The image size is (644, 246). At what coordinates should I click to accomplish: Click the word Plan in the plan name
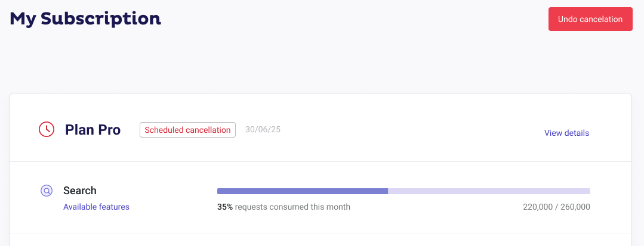click(x=79, y=130)
